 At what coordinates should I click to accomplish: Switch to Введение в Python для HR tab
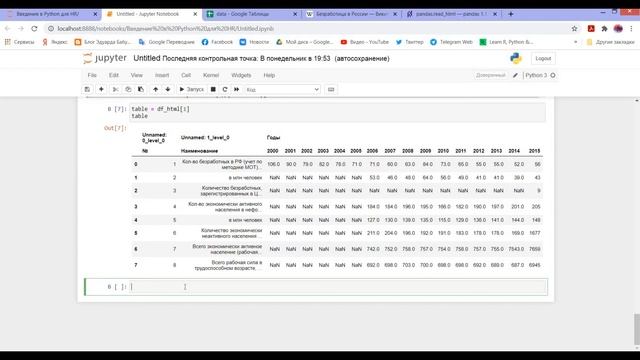[x=51, y=14]
